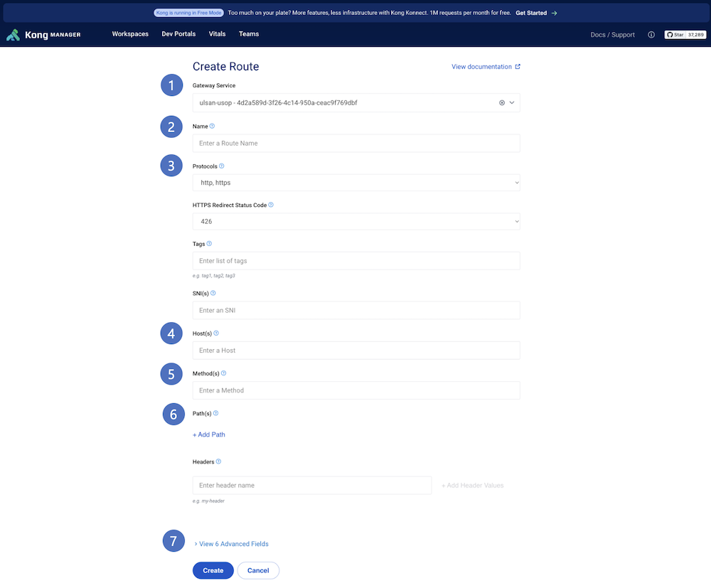
Task: Click the GitHub Star badge
Action: [685, 34]
